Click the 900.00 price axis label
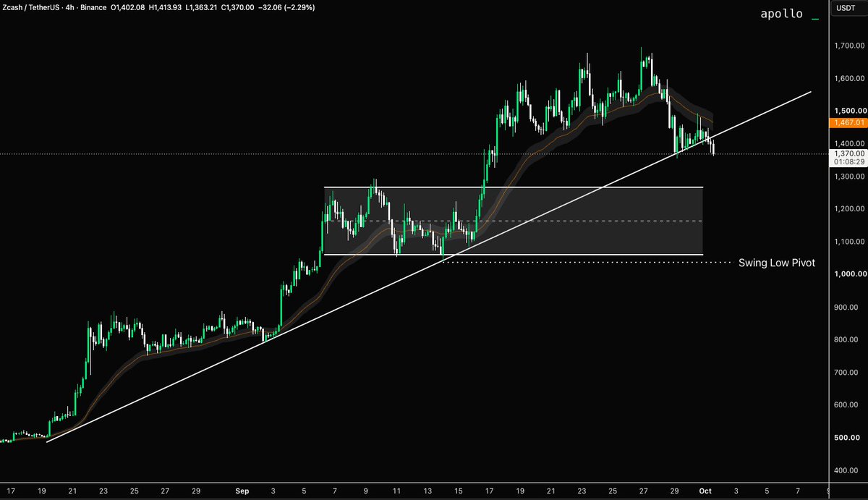The height and width of the screenshot is (500, 868). point(846,308)
